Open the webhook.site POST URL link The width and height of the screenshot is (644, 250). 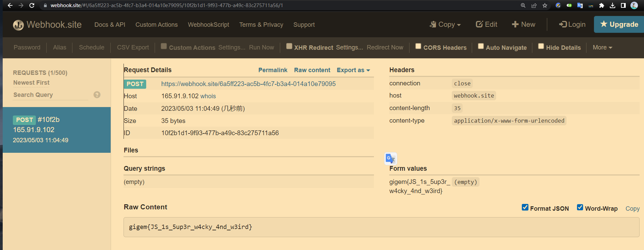(x=248, y=84)
